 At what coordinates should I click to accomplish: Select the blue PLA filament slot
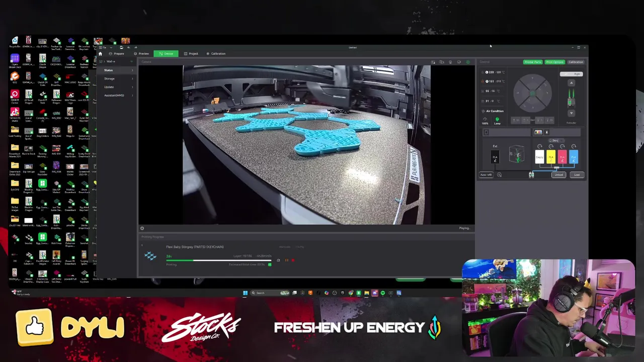(574, 156)
